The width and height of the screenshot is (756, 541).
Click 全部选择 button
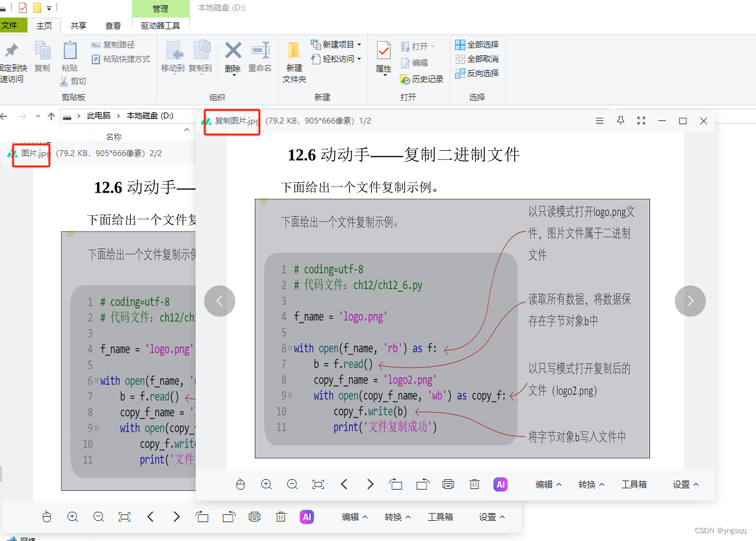(x=477, y=44)
